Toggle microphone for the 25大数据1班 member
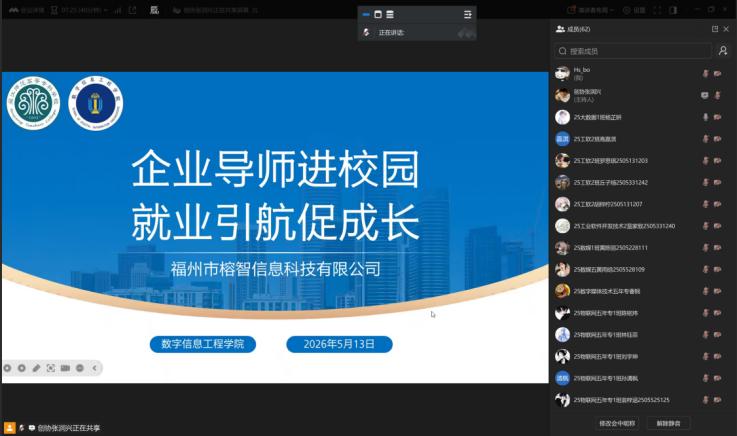The image size is (737, 436). point(705,117)
